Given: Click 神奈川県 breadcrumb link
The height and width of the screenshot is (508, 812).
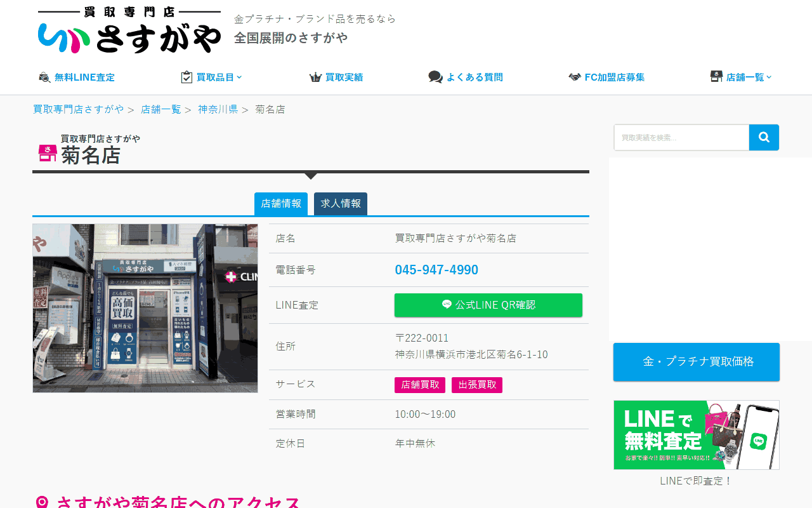Looking at the screenshot, I should pos(218,109).
